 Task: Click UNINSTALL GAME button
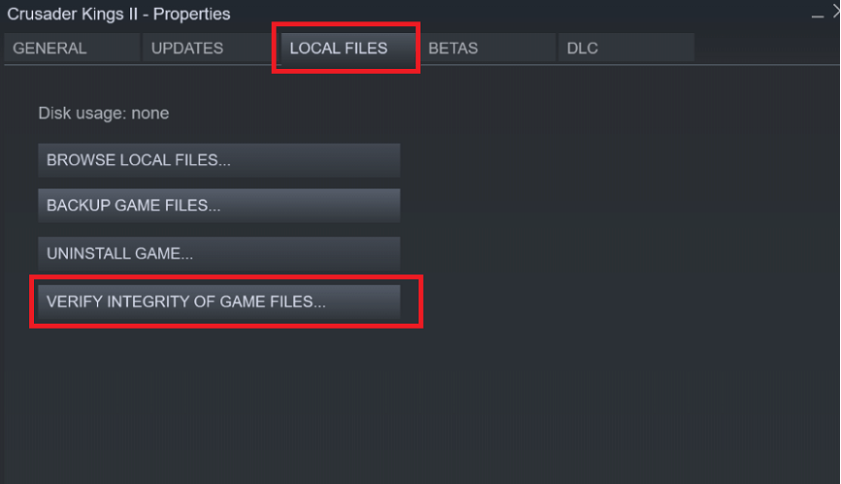(219, 253)
